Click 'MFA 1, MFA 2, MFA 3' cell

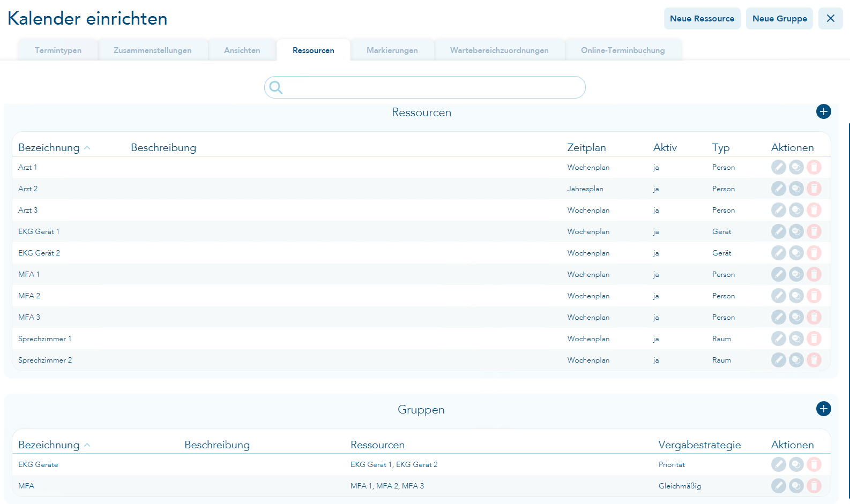387,486
